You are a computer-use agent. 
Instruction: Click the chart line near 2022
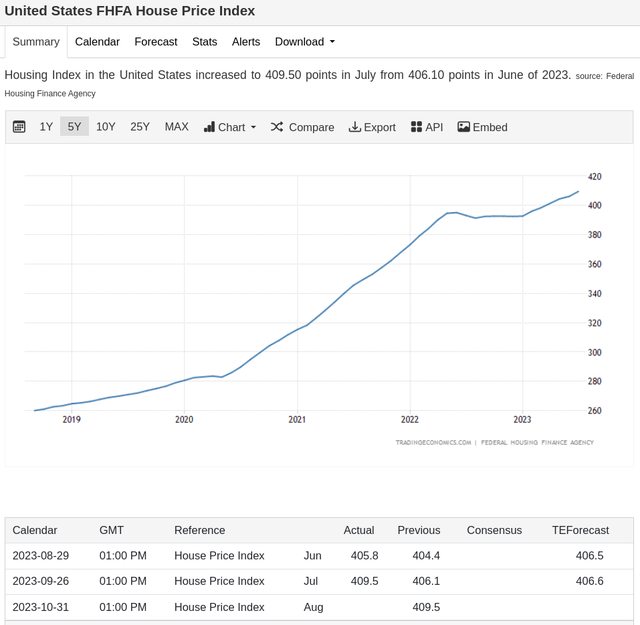point(410,245)
